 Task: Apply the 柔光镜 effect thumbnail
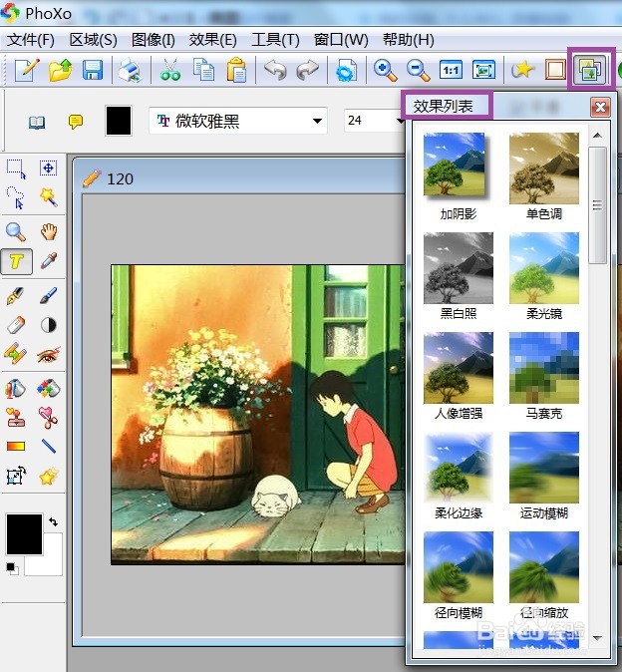click(543, 268)
